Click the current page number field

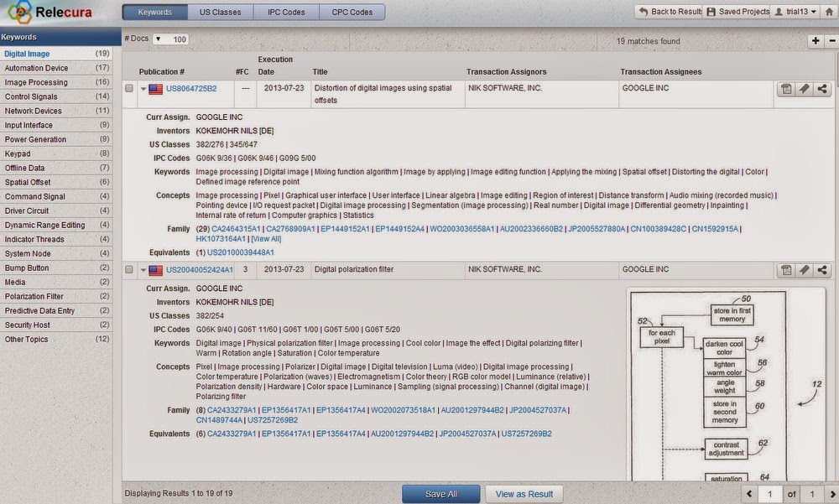770,495
